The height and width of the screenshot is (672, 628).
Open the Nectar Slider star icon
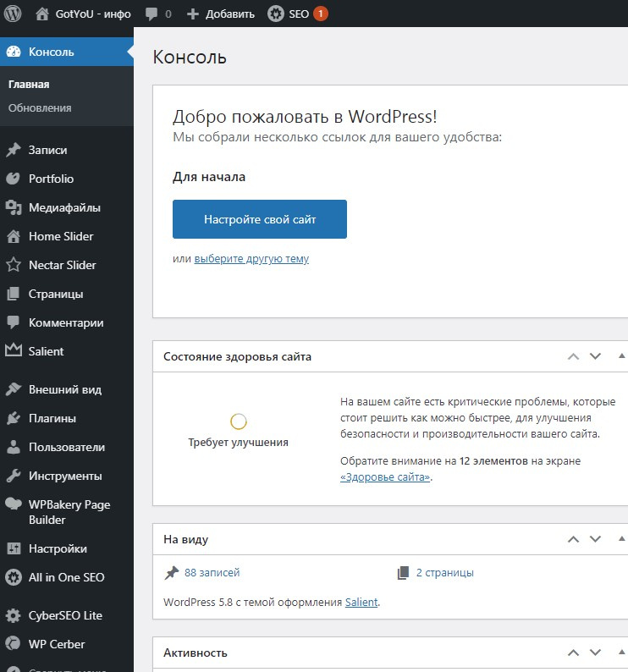[x=14, y=265]
